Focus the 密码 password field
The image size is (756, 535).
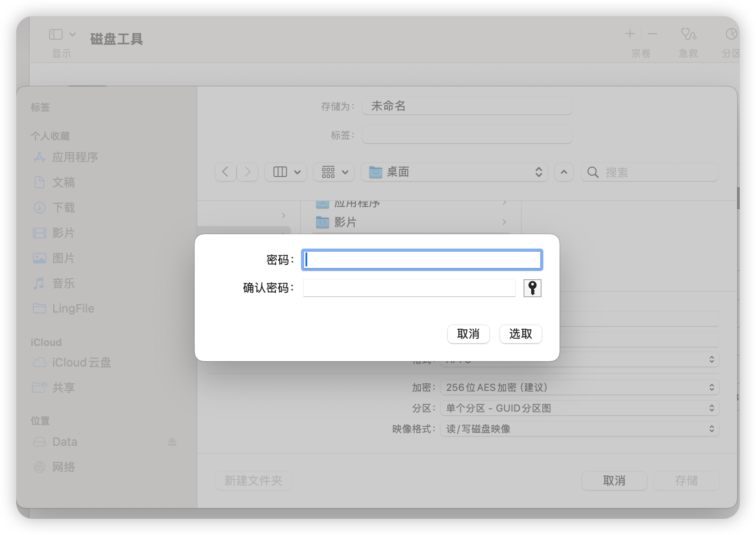click(422, 260)
